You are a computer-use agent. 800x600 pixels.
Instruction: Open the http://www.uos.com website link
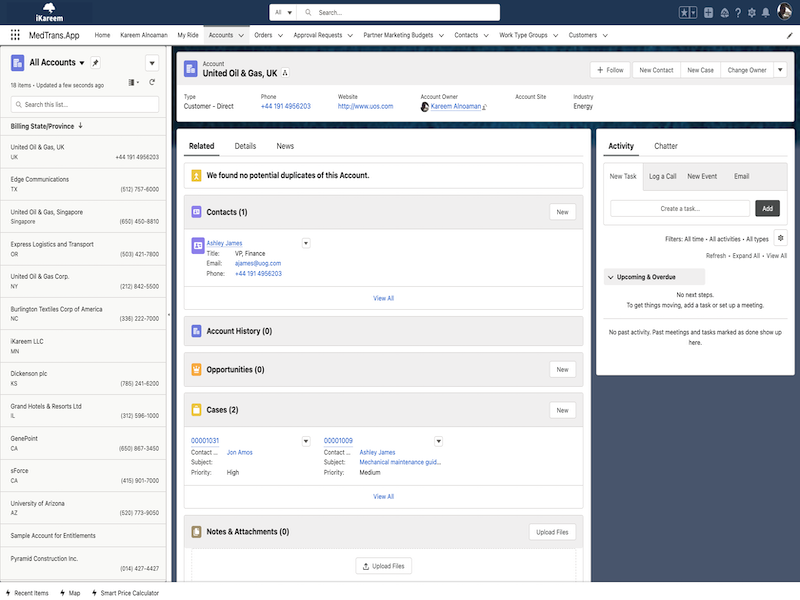(x=365, y=107)
